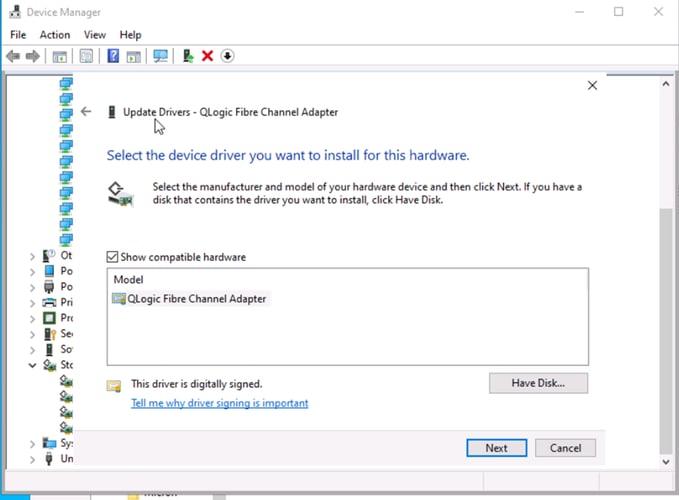679x500 pixels.
Task: Click the Update device driver toolbar icon
Action: click(188, 56)
